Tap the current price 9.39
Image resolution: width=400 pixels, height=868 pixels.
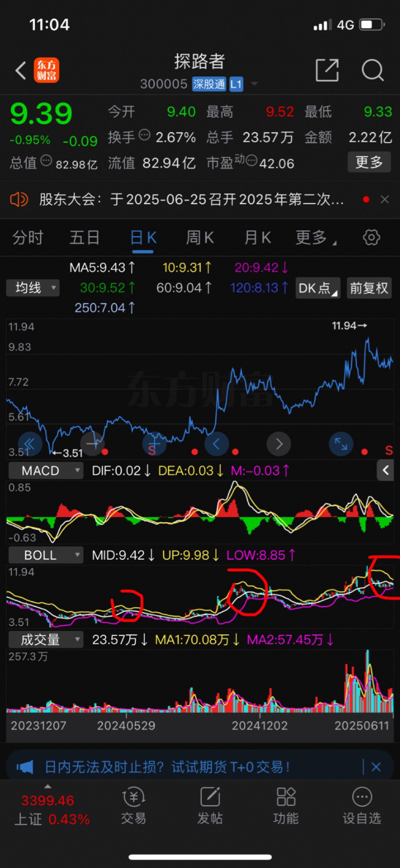(41, 114)
